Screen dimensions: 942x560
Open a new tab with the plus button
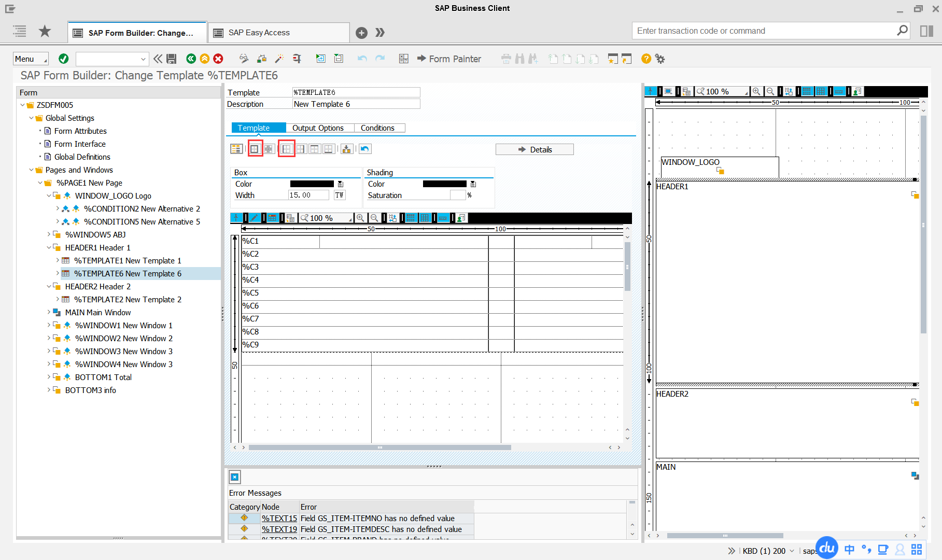click(362, 33)
